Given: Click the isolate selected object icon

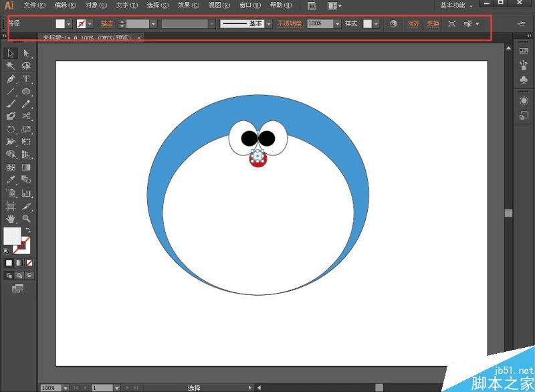Looking at the screenshot, I should click(x=452, y=23).
